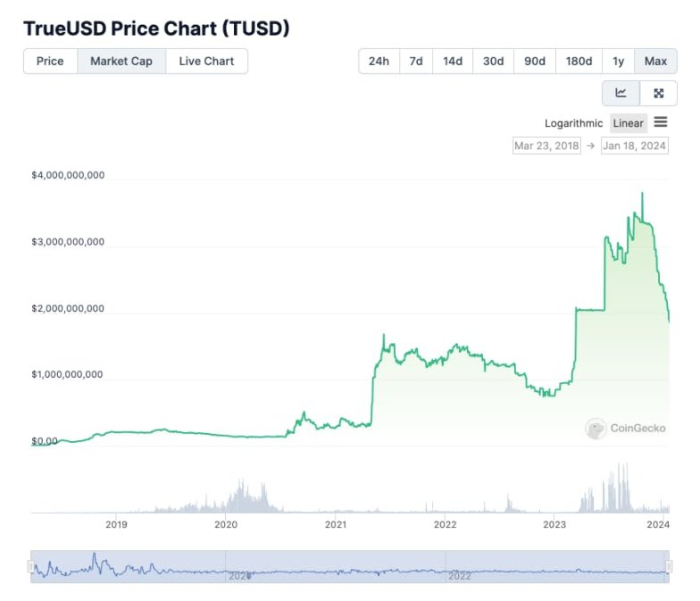Click the CoinGecko logo watermark
700x601 pixels.
(x=625, y=429)
